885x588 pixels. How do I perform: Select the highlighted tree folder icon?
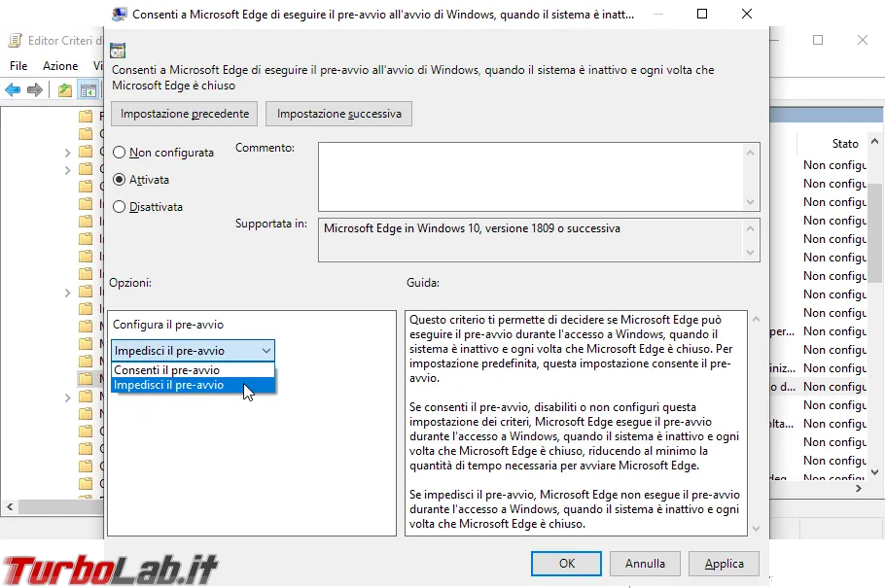pyautogui.click(x=86, y=377)
